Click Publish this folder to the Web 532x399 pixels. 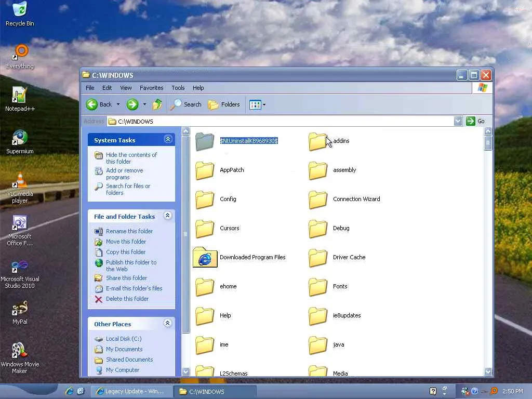coord(131,265)
